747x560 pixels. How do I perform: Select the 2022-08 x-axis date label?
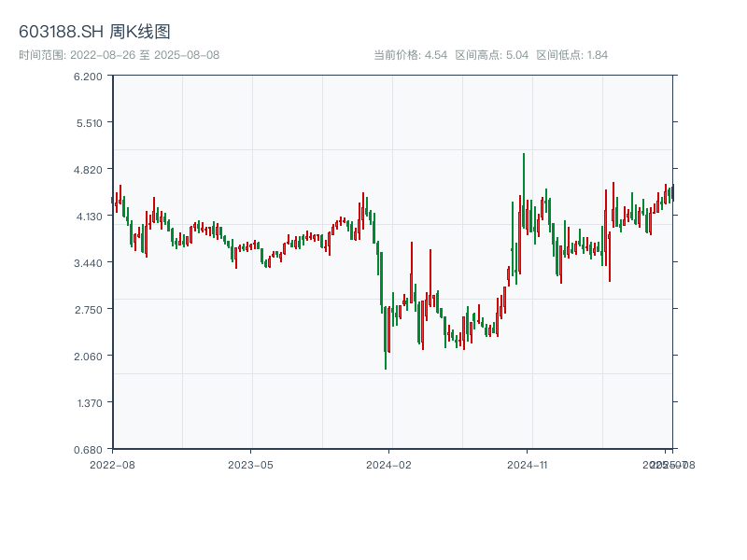[x=112, y=464]
